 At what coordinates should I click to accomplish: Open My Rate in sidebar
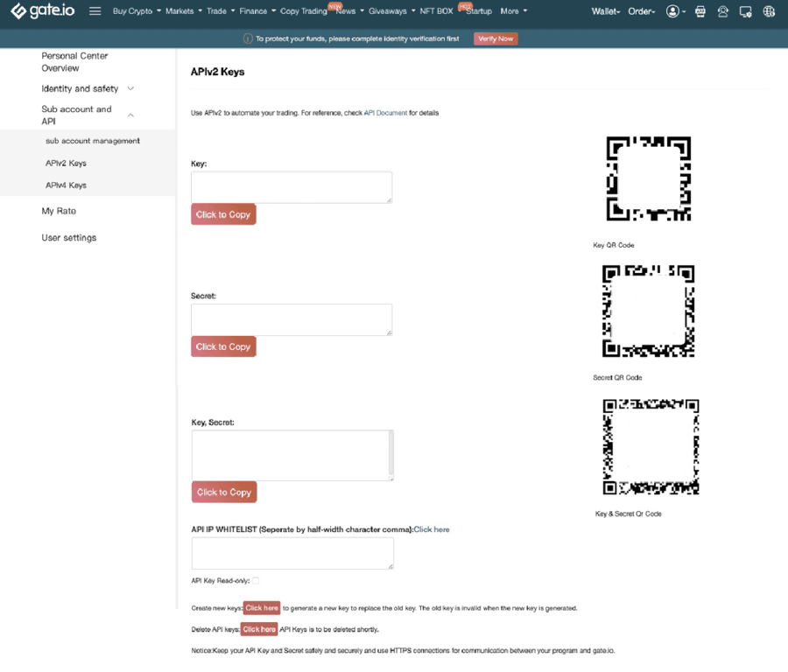click(x=59, y=211)
